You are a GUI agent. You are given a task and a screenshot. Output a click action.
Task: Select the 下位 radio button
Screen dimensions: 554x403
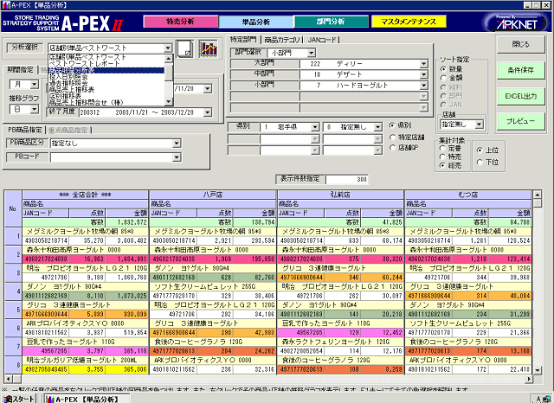point(479,162)
